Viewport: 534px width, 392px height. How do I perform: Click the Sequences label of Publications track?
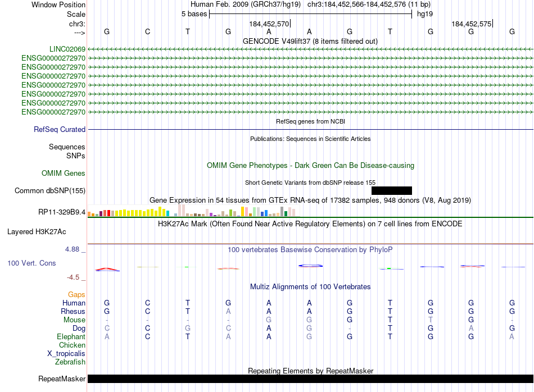(67, 147)
